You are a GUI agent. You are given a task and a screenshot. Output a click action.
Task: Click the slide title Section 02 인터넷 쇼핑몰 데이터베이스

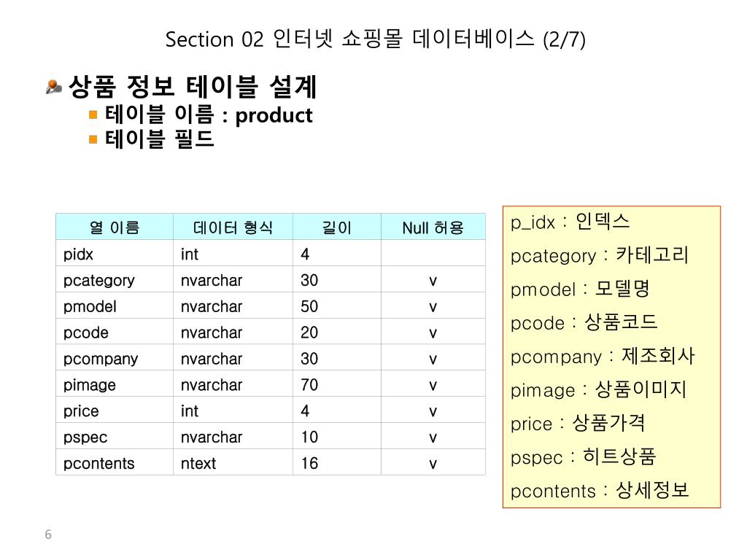(376, 39)
